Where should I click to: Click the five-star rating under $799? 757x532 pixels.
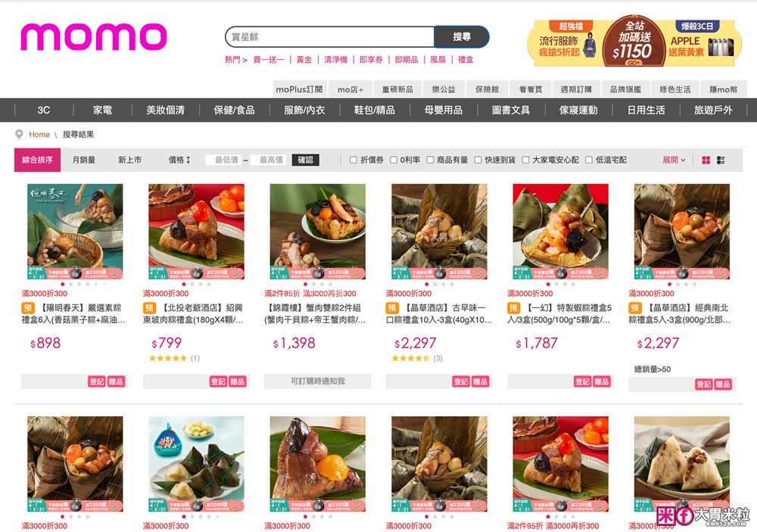[168, 358]
